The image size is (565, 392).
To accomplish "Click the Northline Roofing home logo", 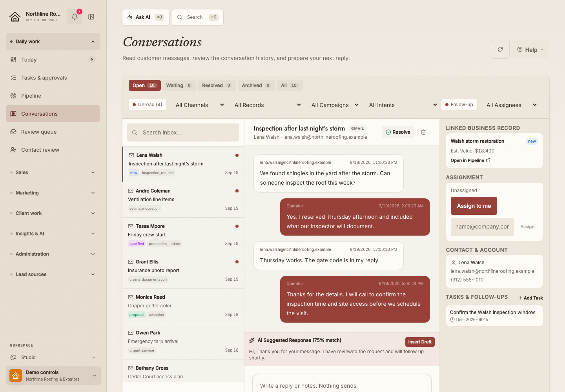I will [x=15, y=17].
